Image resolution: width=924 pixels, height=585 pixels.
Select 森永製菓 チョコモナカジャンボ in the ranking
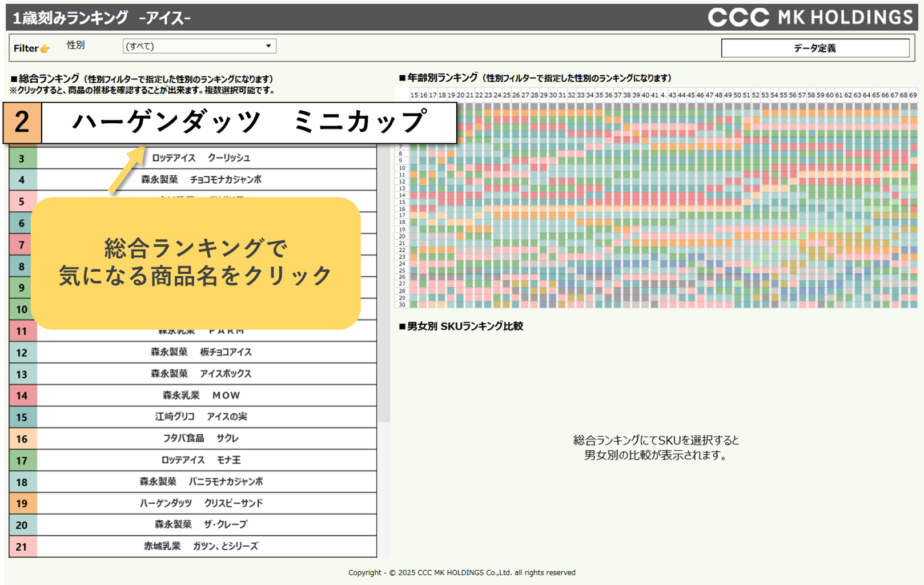(206, 180)
